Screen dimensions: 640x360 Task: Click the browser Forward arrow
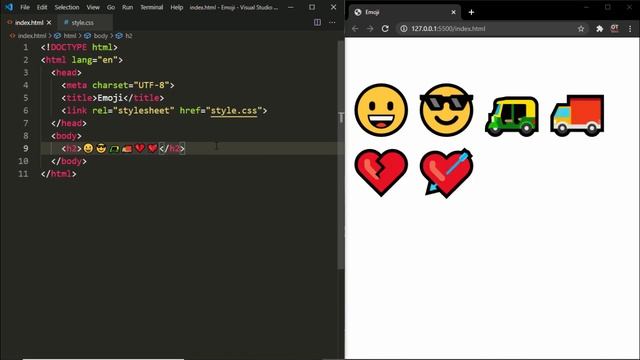[370, 29]
